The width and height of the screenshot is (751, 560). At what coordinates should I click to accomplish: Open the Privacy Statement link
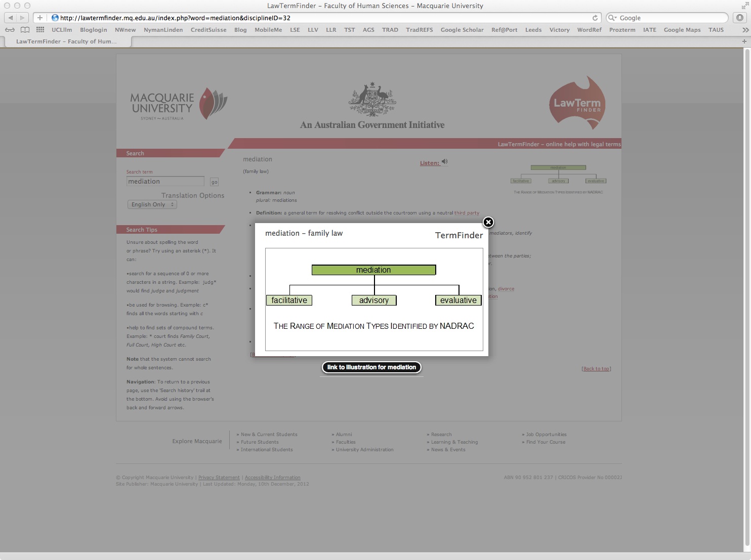219,478
